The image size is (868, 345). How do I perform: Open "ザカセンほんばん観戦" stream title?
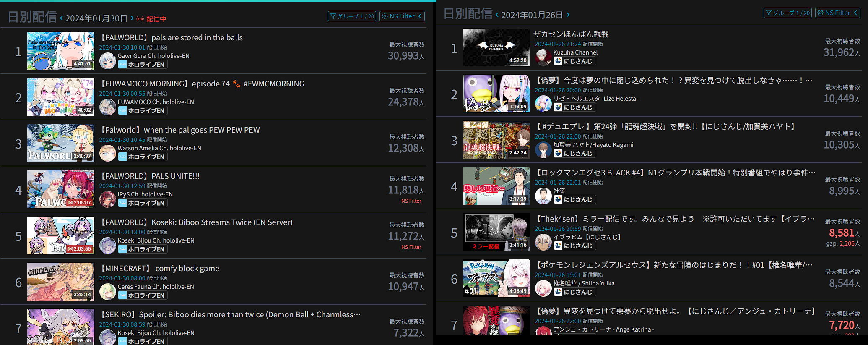571,34
